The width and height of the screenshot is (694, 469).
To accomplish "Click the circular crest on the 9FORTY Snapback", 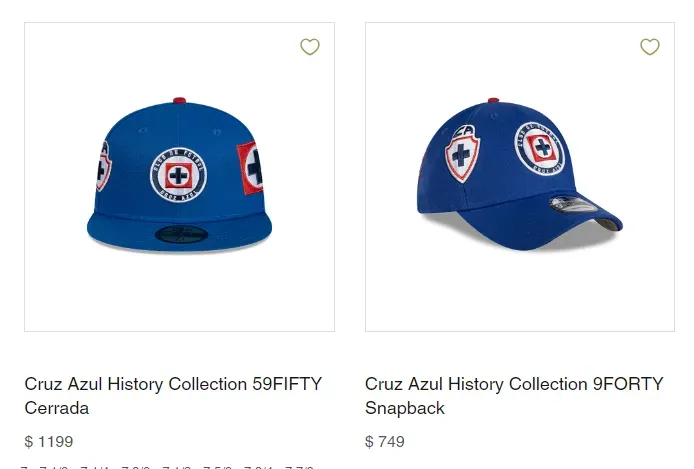I will point(540,148).
